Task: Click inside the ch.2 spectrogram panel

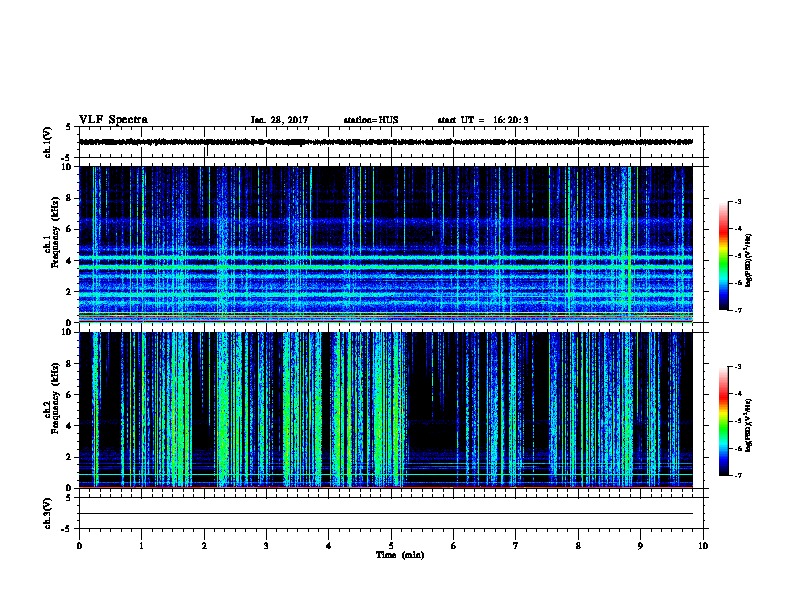Action: 386,410
